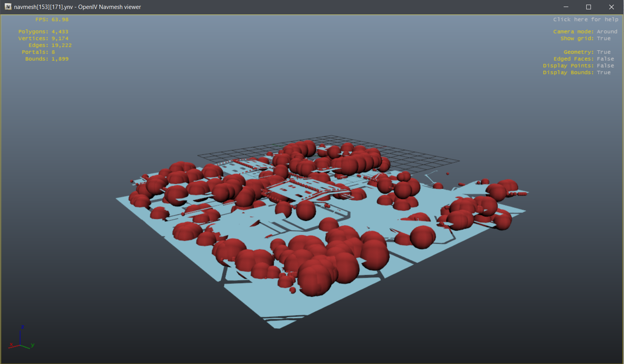Close the OpenIV Navmesh viewer
Screen dimensions: 624x364
(x=612, y=7)
